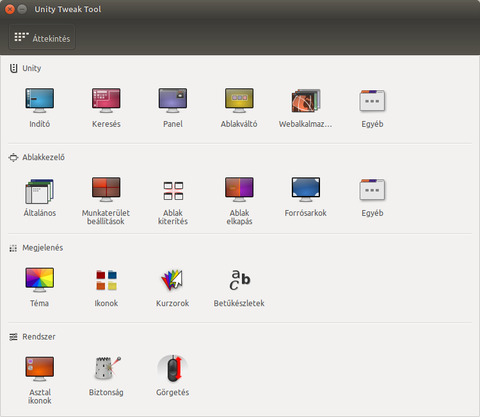Screen dimensions: 480x417
Task: Open the Indító launcher settings icon
Action: click(x=39, y=100)
